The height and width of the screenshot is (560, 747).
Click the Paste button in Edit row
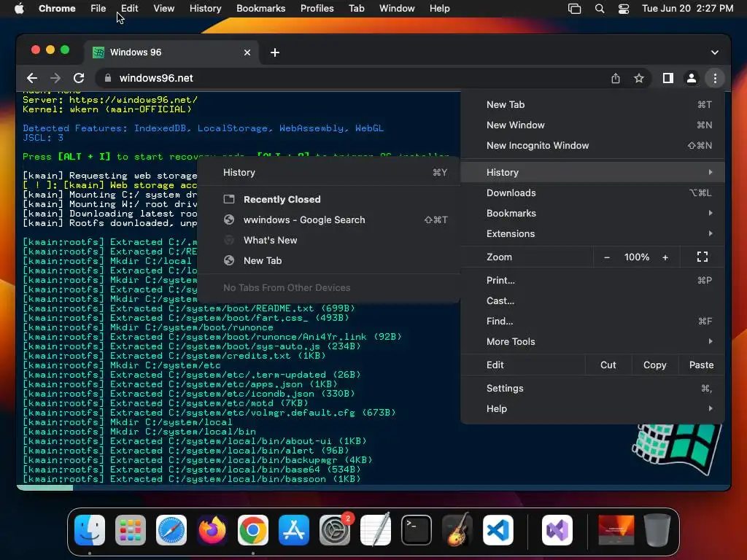click(701, 365)
